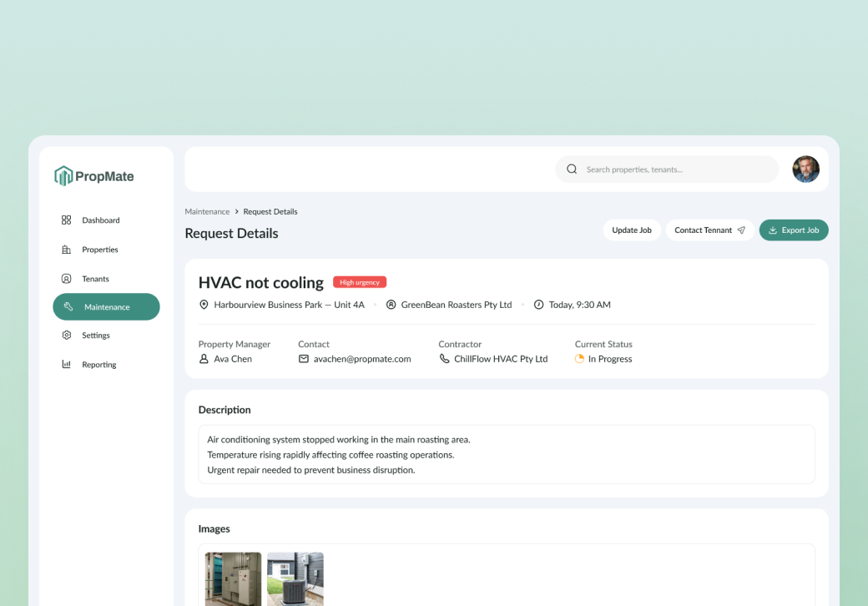Click the Settings gear icon
This screenshot has height=606, width=868.
pyautogui.click(x=67, y=336)
